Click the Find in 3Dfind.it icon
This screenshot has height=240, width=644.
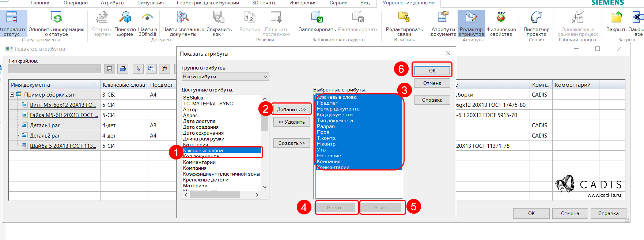[148, 17]
